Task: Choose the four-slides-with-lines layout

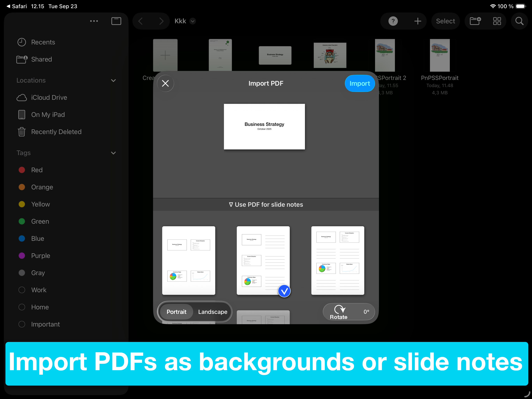Action: 337,260
